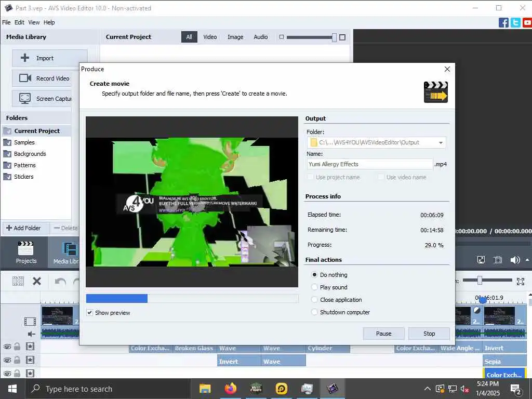This screenshot has height=399, width=532.
Task: Click the Undo arrow on timeline toolbar
Action: [60, 281]
